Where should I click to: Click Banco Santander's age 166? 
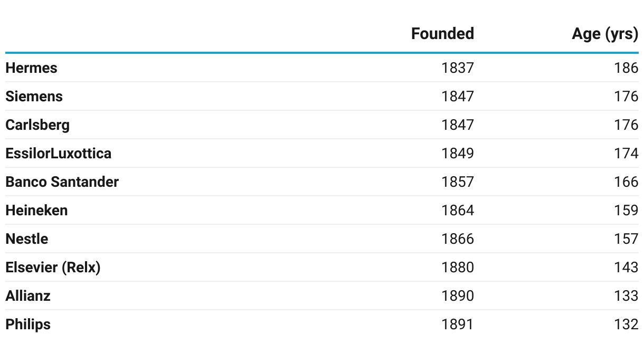tap(626, 182)
